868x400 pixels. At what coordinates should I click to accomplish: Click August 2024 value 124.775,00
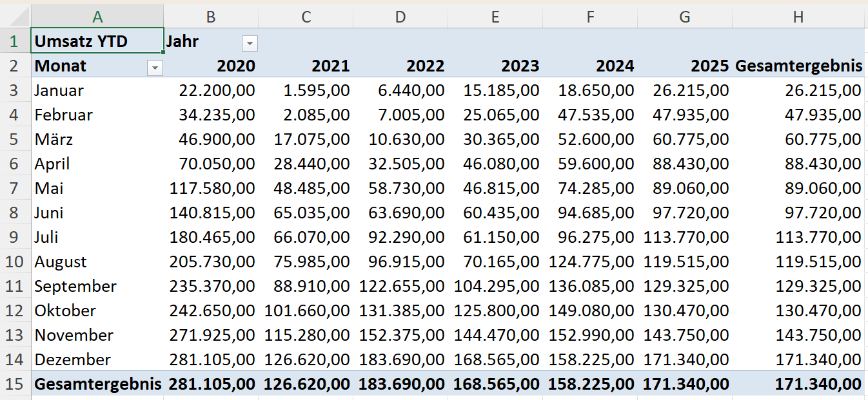(590, 262)
